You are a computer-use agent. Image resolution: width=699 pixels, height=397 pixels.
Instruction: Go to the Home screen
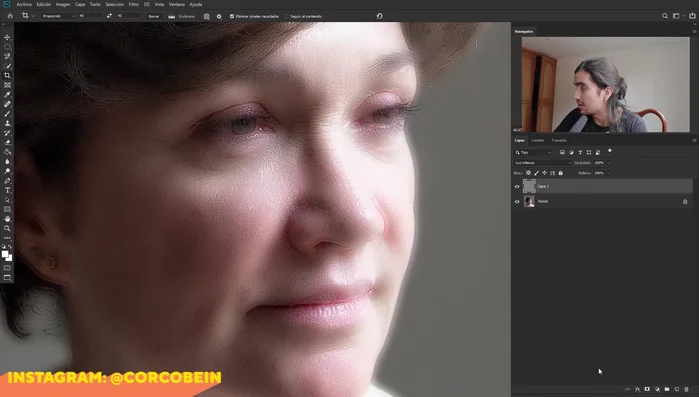[10, 16]
